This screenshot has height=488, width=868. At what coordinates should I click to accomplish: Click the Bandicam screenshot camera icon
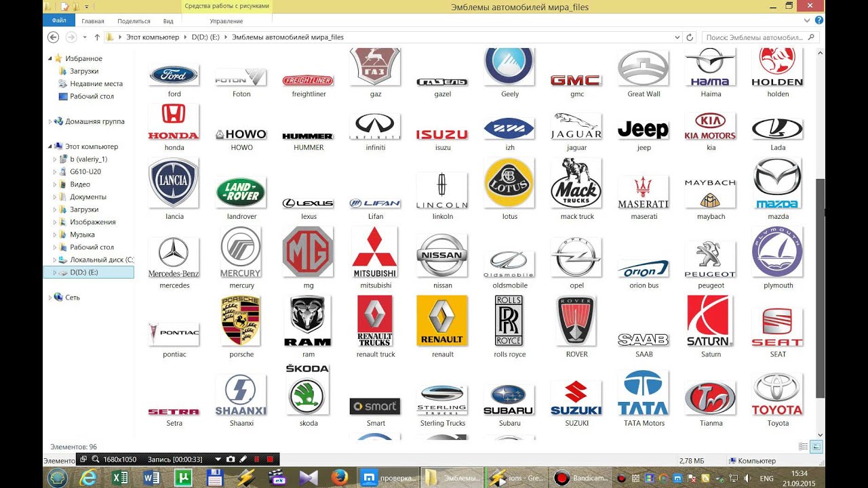(x=231, y=460)
